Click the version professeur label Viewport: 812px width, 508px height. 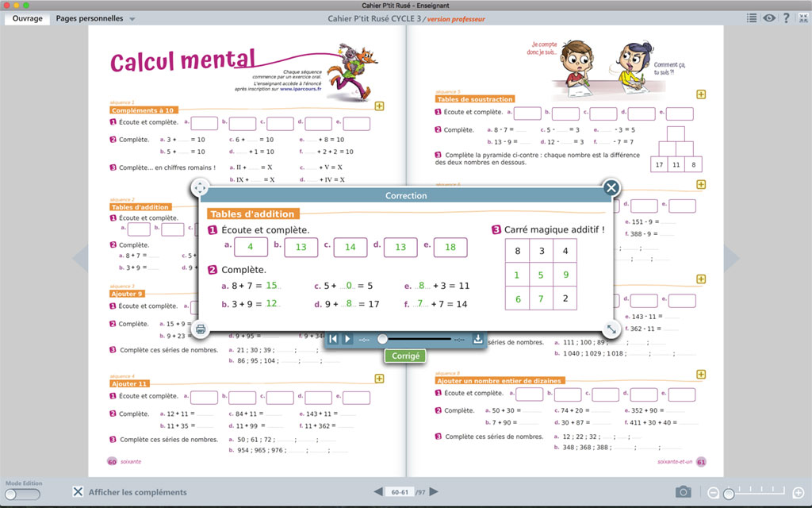456,19
